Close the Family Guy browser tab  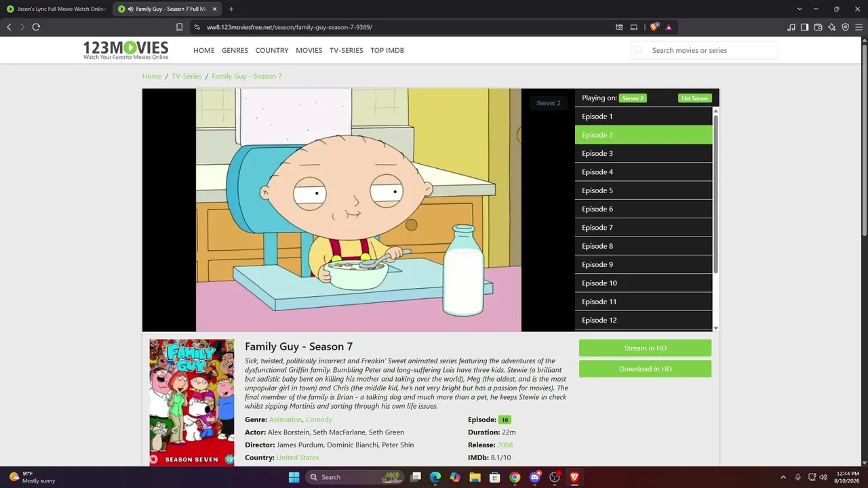click(x=215, y=9)
